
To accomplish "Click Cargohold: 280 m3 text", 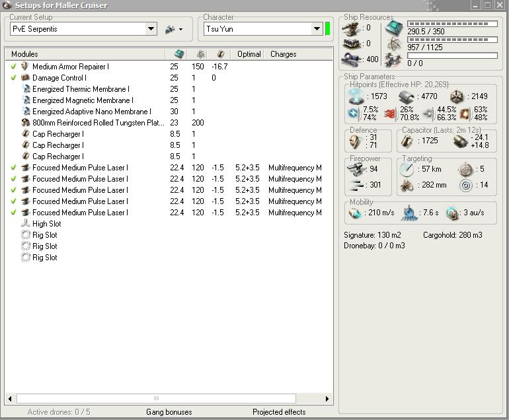I will 453,235.
